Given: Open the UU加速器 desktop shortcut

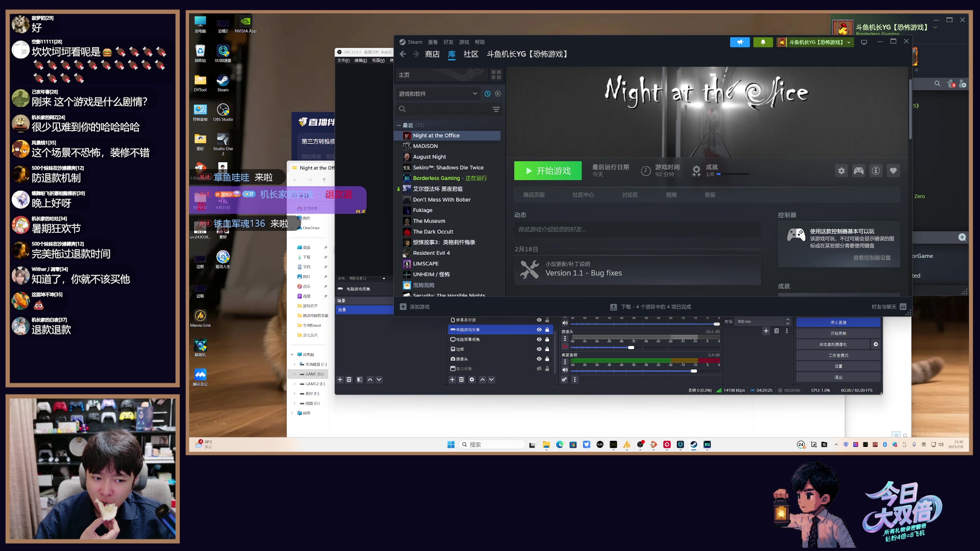Looking at the screenshot, I should click(x=223, y=53).
